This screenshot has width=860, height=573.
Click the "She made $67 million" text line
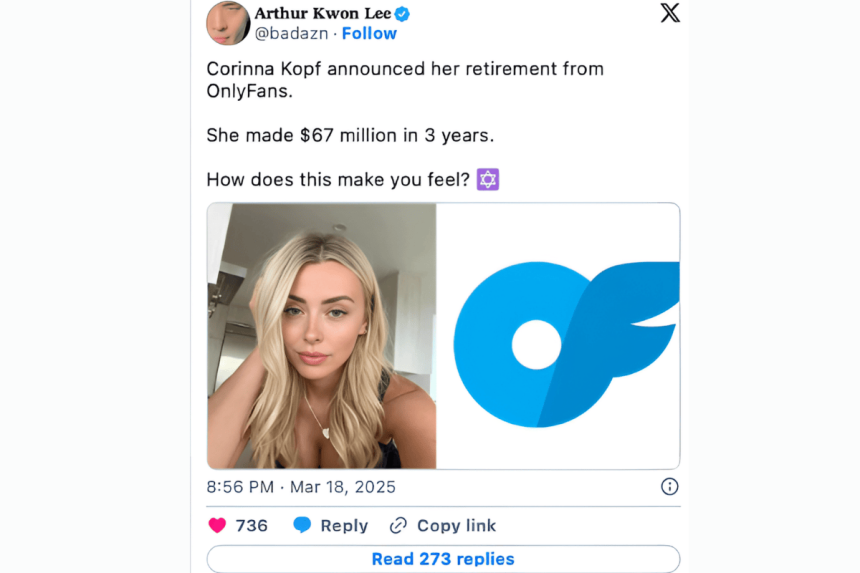[350, 135]
